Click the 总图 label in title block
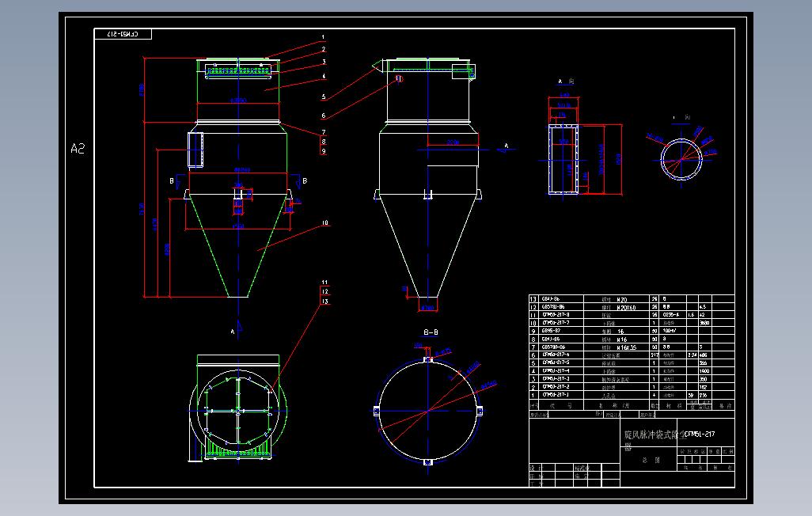This screenshot has width=812, height=516. (651, 460)
